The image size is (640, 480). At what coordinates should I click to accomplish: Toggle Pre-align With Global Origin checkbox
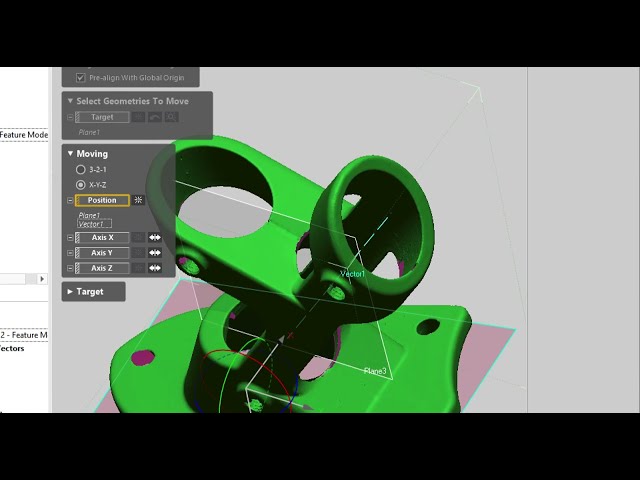coord(81,78)
